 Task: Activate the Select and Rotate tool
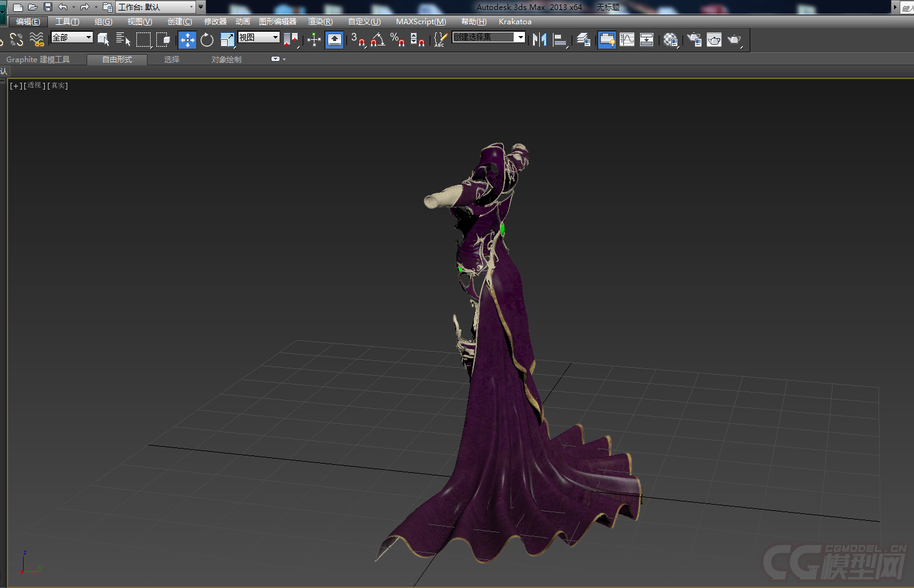[x=207, y=40]
